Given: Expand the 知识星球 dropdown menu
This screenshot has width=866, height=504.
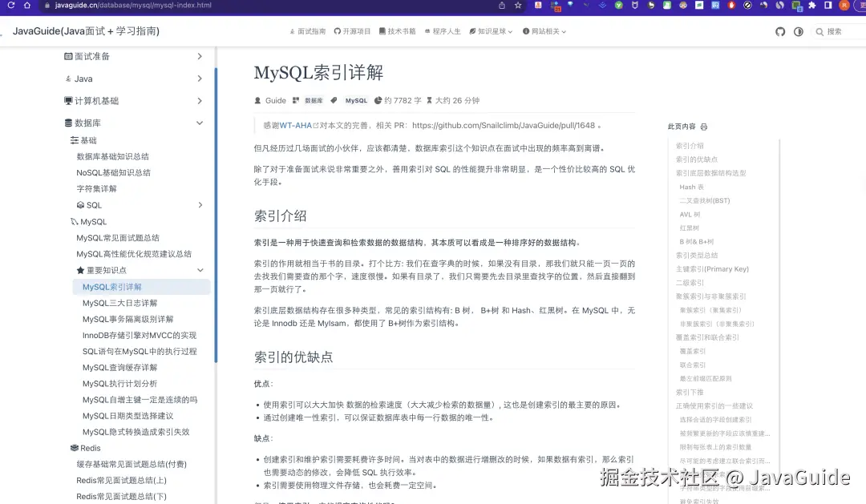Looking at the screenshot, I should [491, 31].
